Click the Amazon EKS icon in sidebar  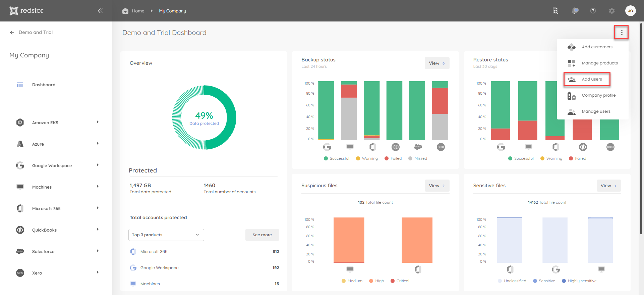[20, 122]
